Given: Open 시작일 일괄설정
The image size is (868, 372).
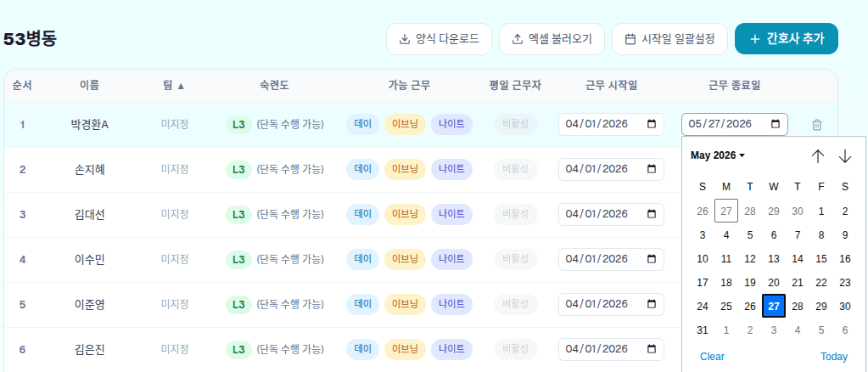Looking at the screenshot, I should point(669,39).
